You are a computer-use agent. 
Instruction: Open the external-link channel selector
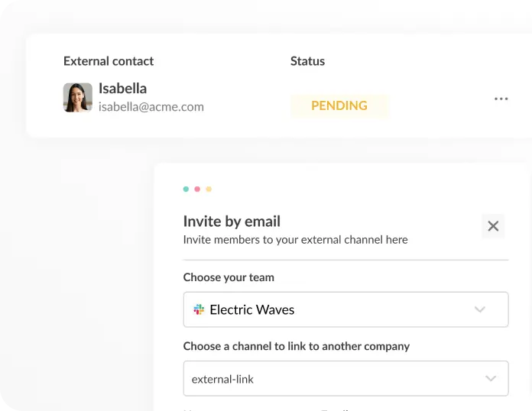coord(345,378)
